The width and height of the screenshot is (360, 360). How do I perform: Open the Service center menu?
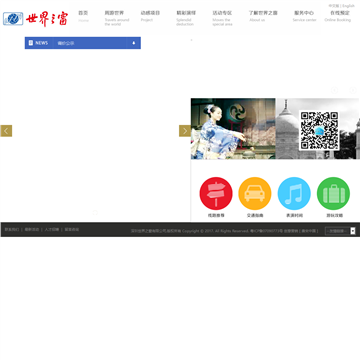304,16
